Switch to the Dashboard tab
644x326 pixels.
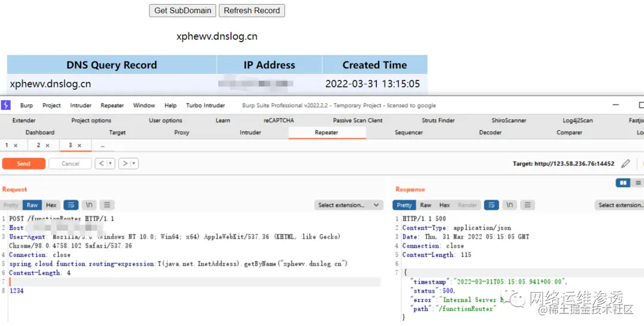click(40, 132)
